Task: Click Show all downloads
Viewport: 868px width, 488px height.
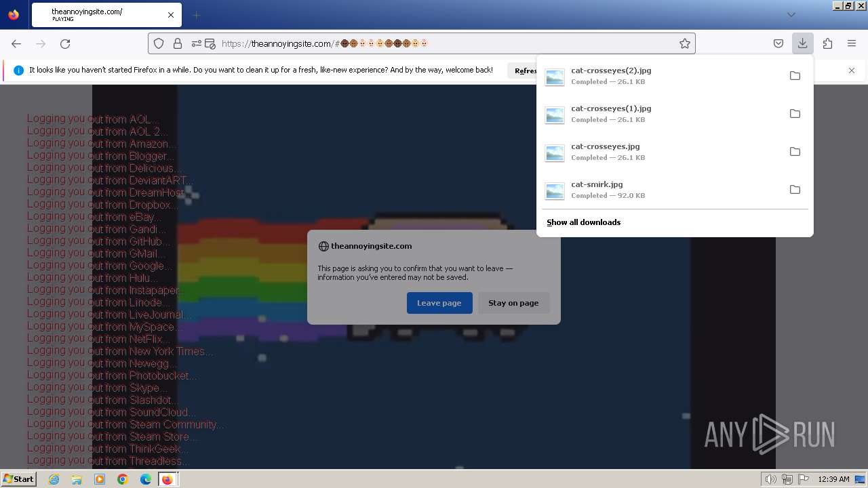Action: [x=584, y=222]
